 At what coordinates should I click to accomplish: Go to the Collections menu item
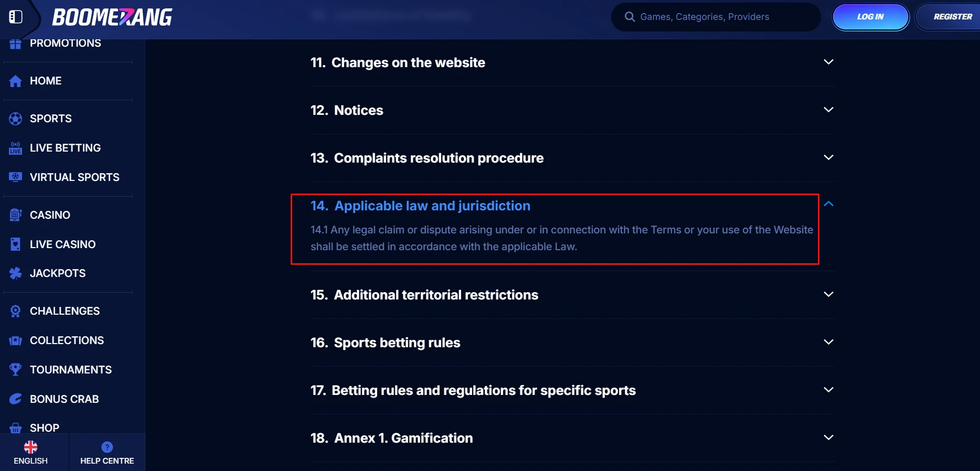[x=67, y=340]
